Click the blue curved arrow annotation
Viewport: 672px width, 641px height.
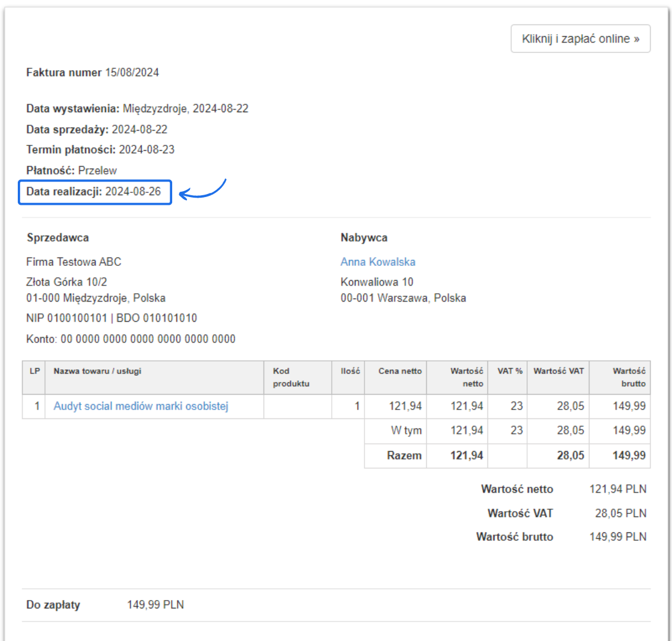click(x=202, y=191)
